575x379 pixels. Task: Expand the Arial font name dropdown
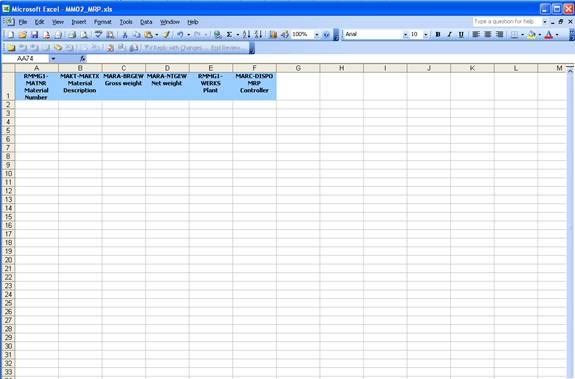pos(405,34)
